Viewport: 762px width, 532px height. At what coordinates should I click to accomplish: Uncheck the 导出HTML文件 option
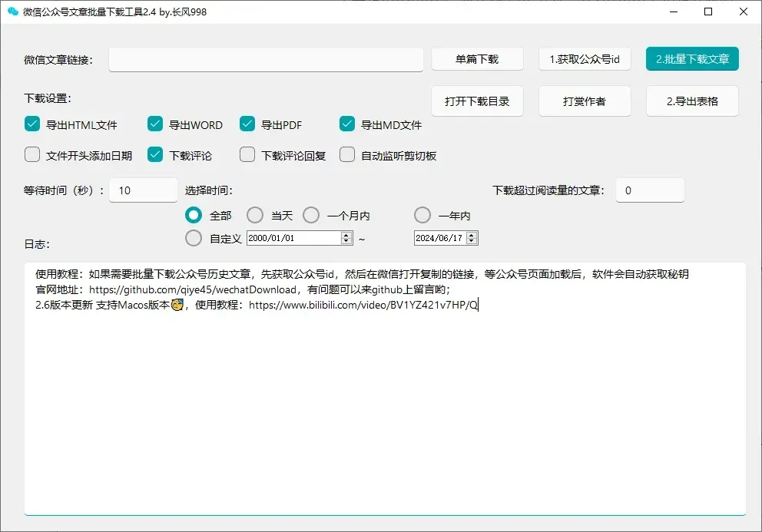(31, 123)
